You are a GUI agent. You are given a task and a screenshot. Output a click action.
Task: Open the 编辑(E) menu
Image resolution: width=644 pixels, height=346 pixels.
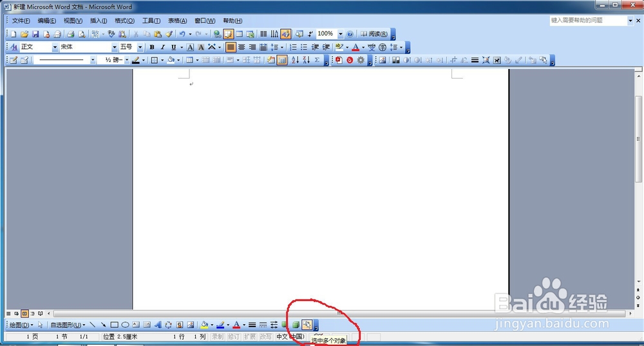[x=46, y=21]
